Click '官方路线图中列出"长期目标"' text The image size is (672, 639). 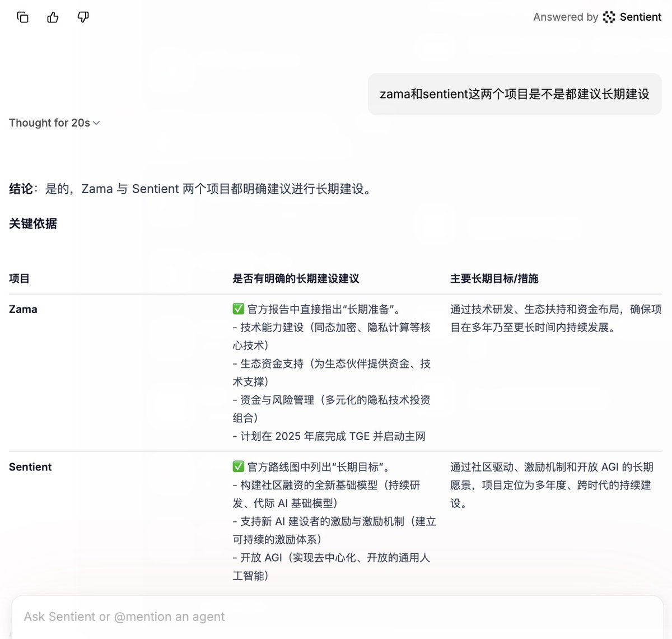(319, 467)
